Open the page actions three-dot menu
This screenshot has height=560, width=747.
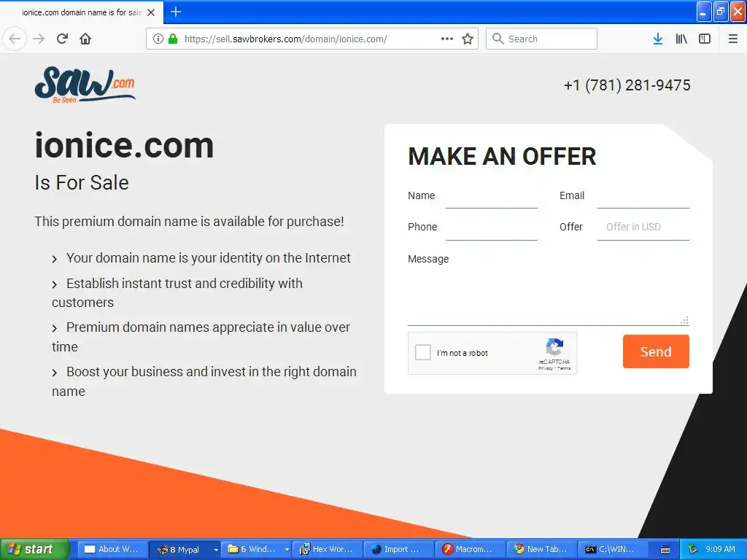coord(447,39)
